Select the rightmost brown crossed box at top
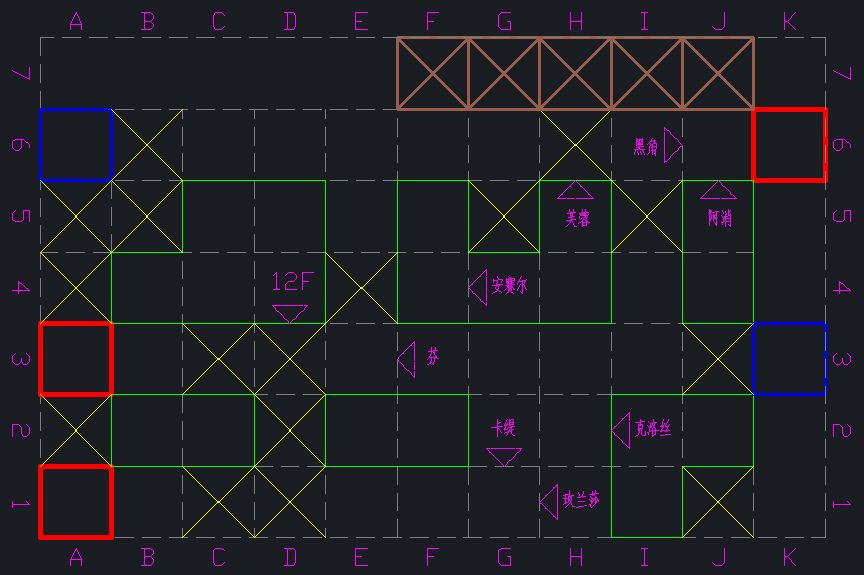The image size is (864, 575). [718, 74]
